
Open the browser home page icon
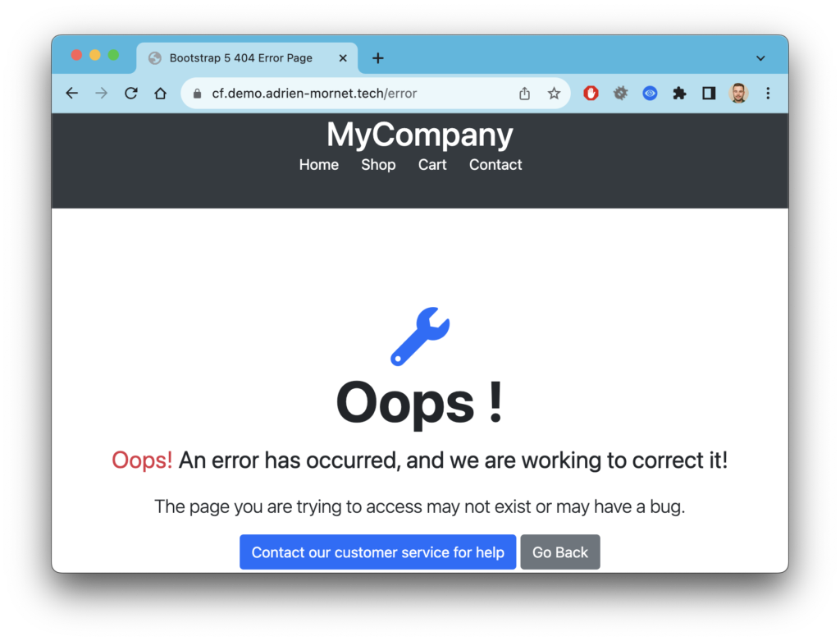pos(160,94)
